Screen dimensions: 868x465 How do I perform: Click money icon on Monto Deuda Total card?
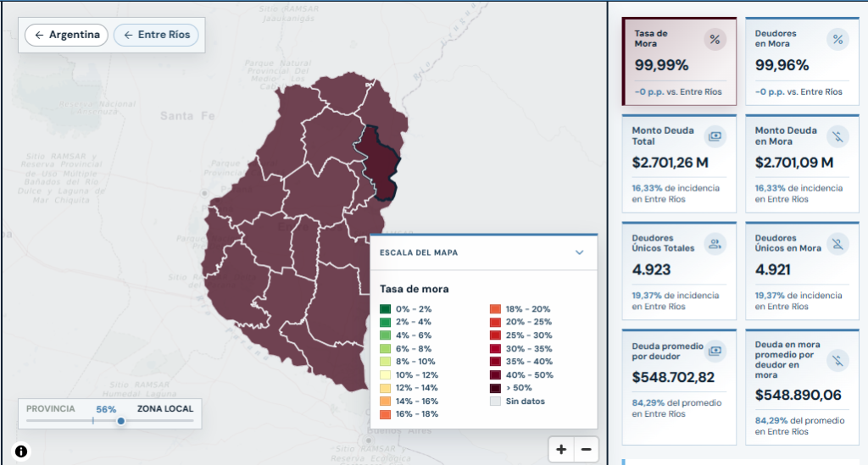[x=715, y=136]
